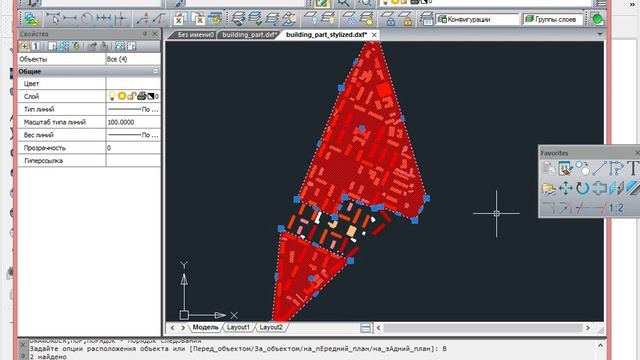Click the 1:2 scale tool in Favorites
640x360 pixels.
pyautogui.click(x=616, y=208)
